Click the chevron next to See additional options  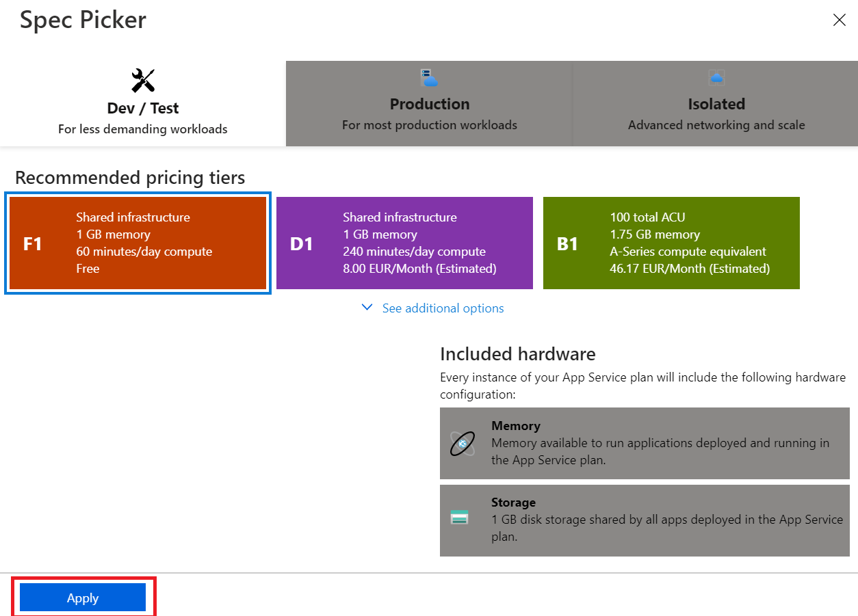click(367, 308)
